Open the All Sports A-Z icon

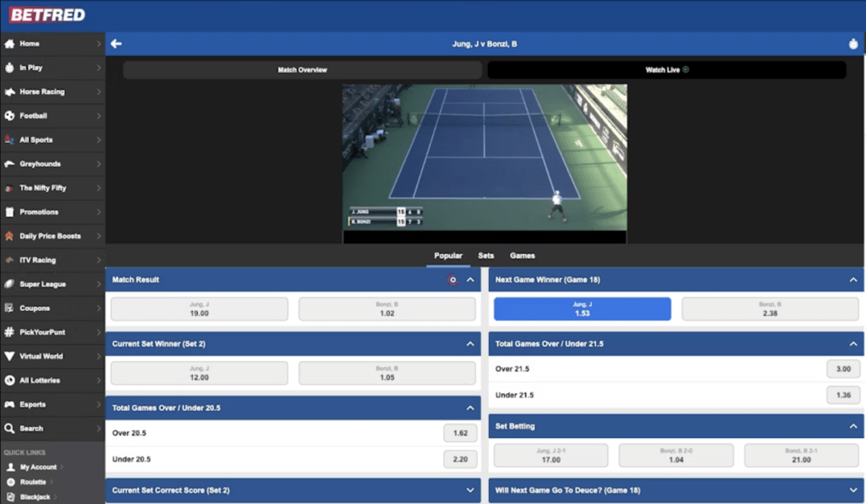(x=9, y=140)
